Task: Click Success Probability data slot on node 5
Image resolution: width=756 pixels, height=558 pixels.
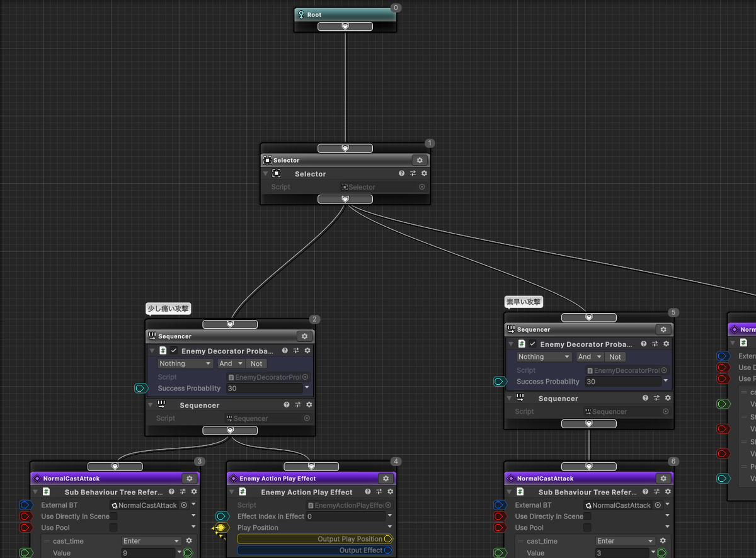Action: coord(500,381)
